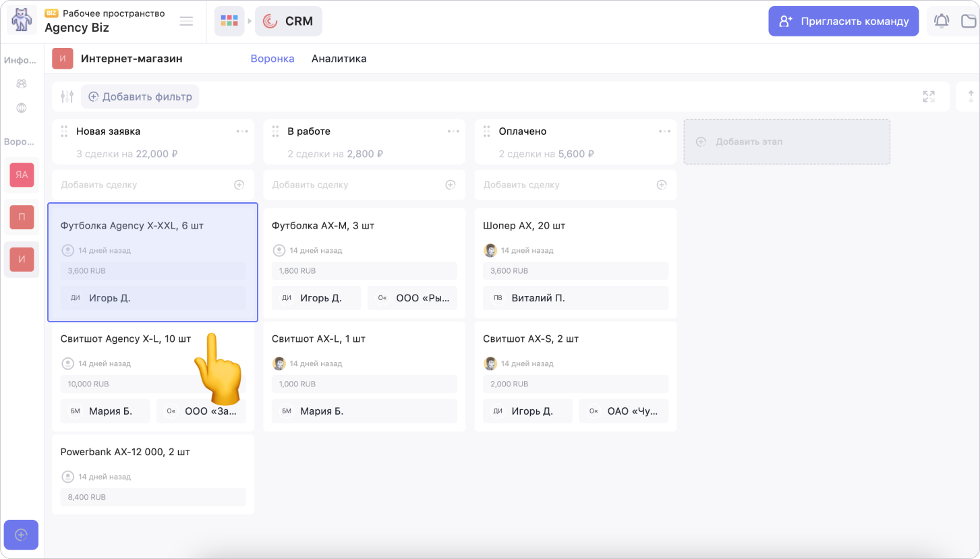Image resolution: width=980 pixels, height=559 pixels.
Task: Open the notifications bell icon
Action: 941,21
